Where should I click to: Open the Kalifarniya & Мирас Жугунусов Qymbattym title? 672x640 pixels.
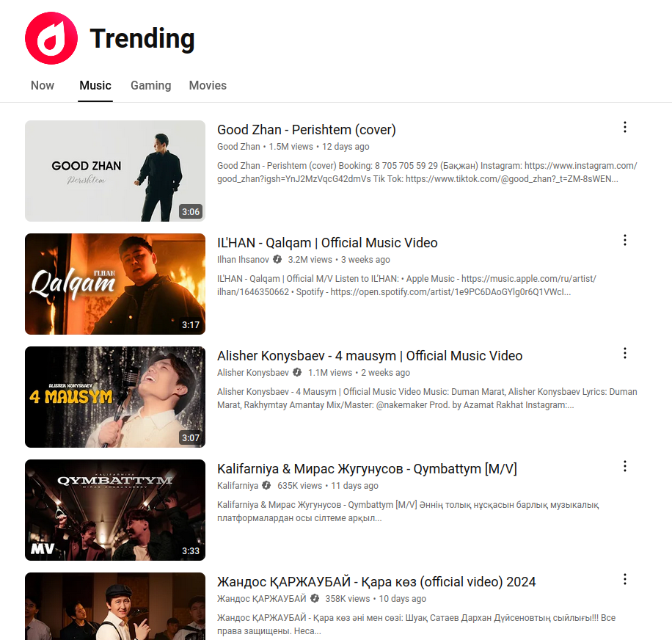pyautogui.click(x=368, y=468)
